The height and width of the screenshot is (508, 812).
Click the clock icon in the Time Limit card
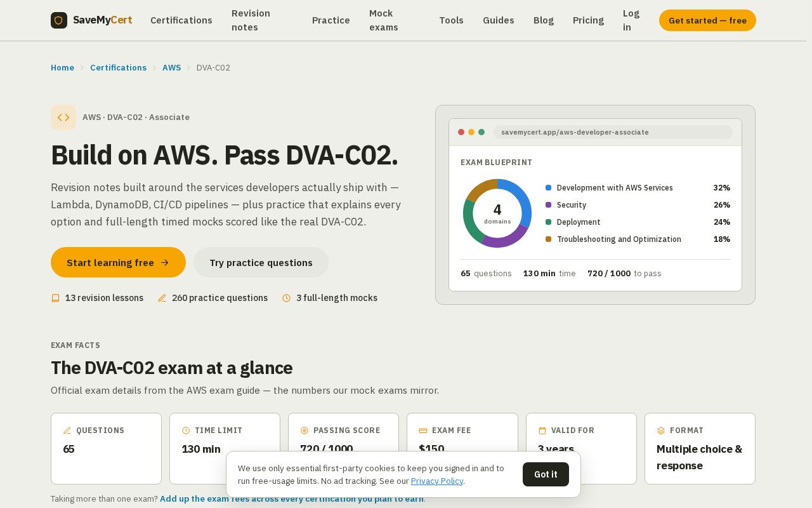[x=186, y=431]
